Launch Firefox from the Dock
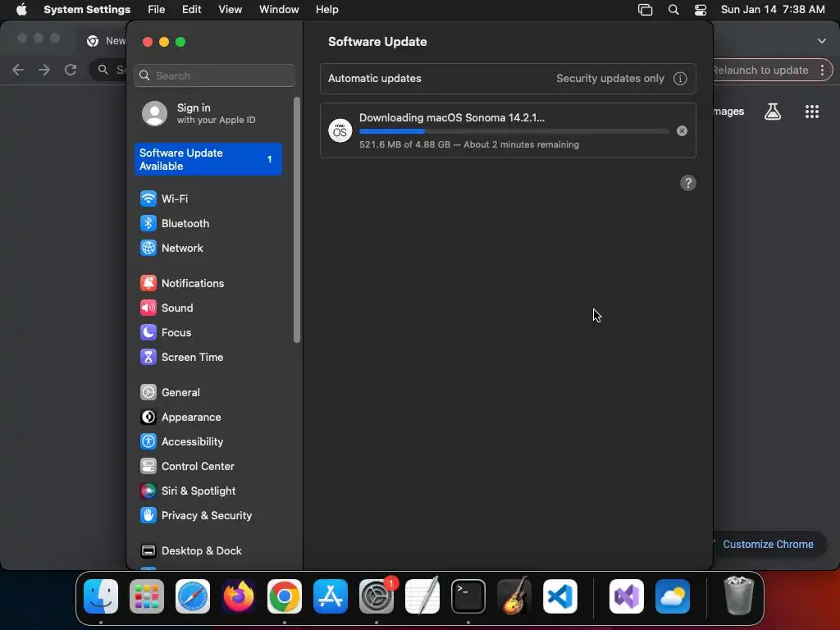The image size is (840, 630). (239, 596)
